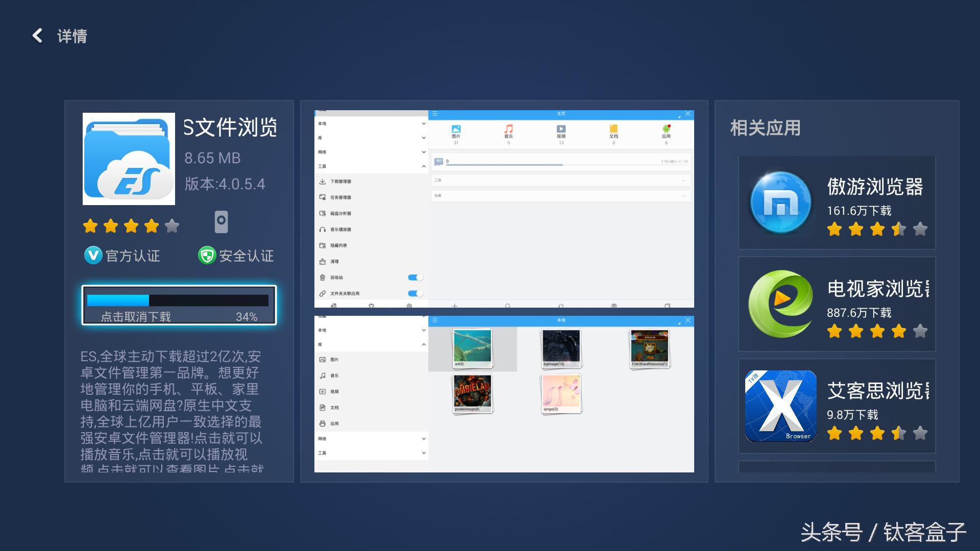Open the 电视家浏览器 green app icon

(780, 305)
